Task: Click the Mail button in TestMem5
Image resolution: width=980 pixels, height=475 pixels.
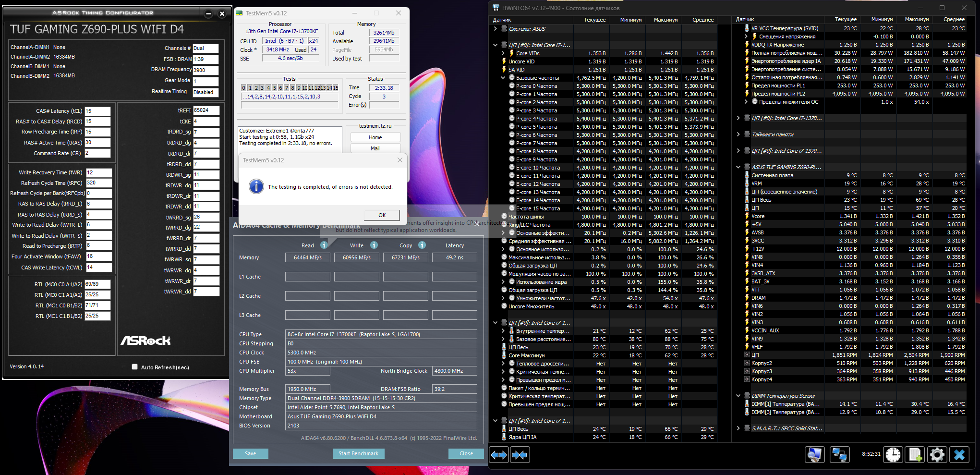Action: point(375,148)
